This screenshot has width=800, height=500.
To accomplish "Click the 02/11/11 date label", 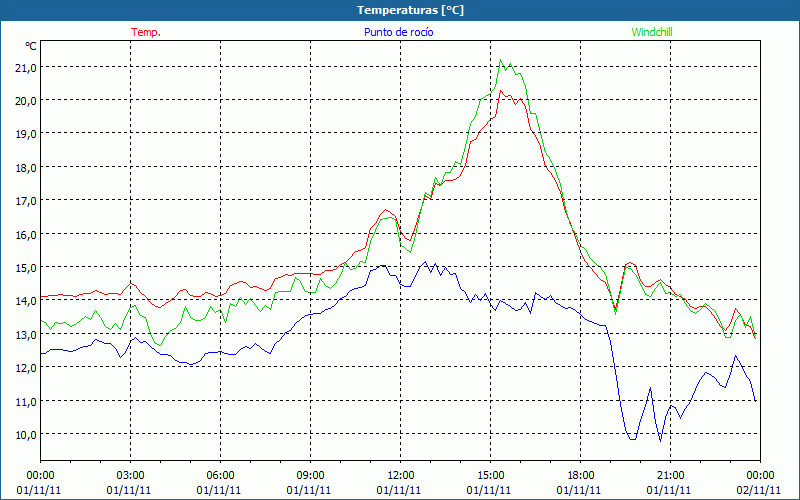I will [x=760, y=490].
